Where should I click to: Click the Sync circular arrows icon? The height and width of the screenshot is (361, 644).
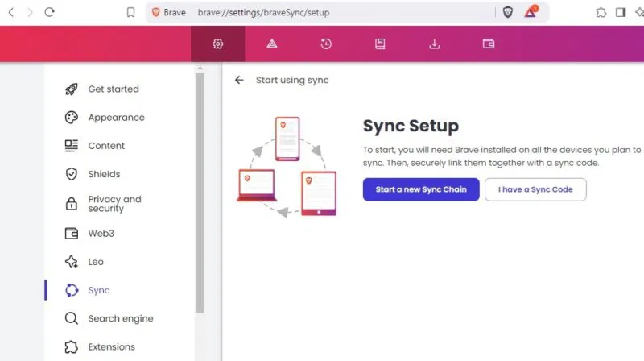pyautogui.click(x=72, y=290)
